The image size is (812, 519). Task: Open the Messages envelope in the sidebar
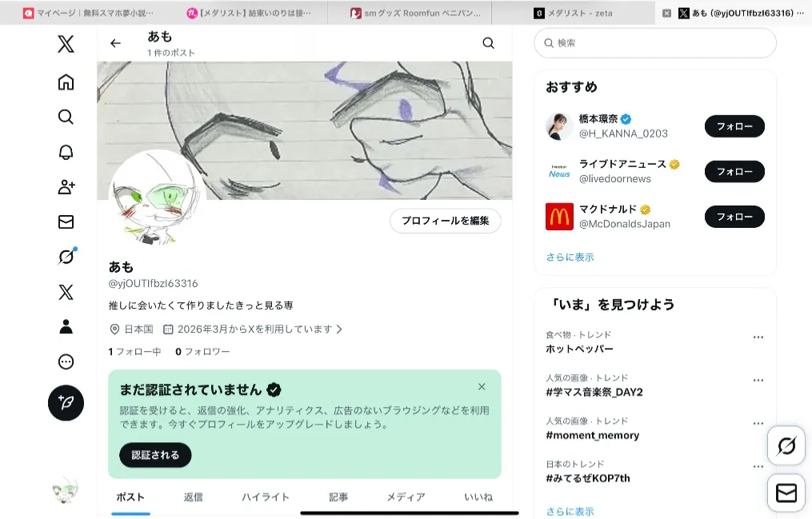(66, 222)
